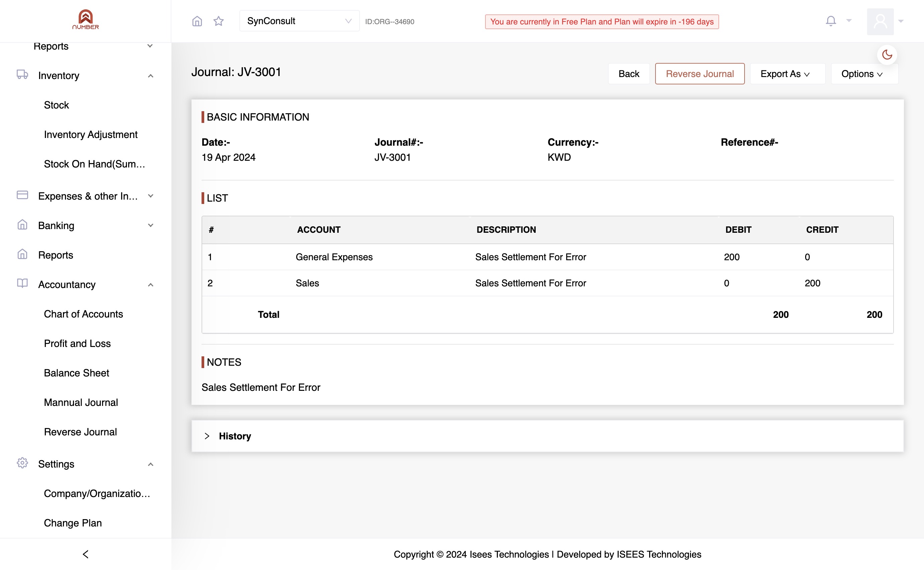Click the Reports sidebar icon

(x=22, y=254)
